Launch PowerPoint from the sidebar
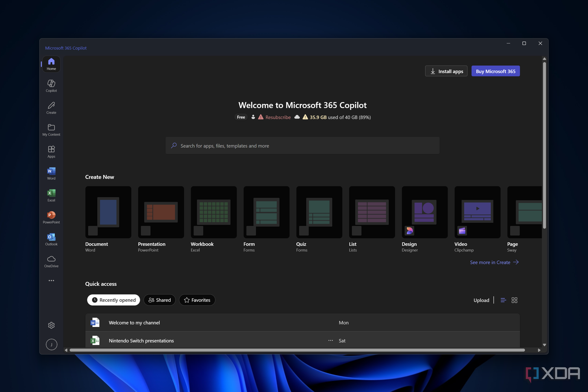The image size is (588, 392). click(51, 218)
